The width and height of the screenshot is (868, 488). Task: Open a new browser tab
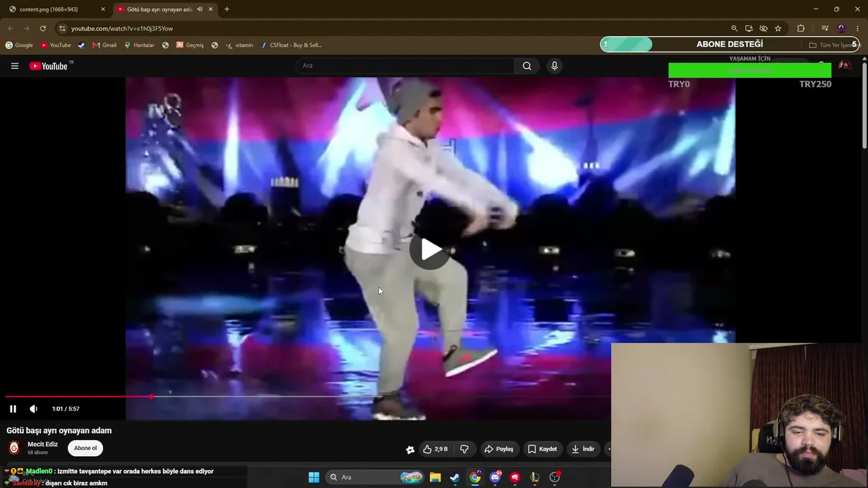(226, 9)
